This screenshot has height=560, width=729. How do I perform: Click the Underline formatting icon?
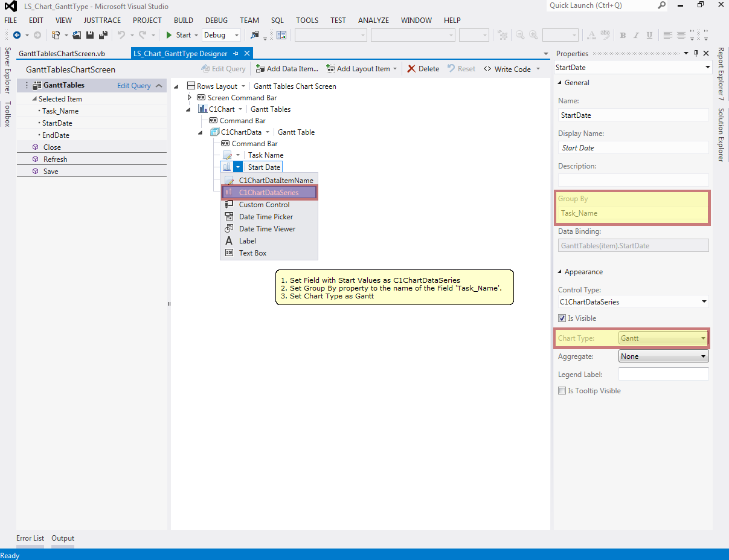click(x=649, y=35)
